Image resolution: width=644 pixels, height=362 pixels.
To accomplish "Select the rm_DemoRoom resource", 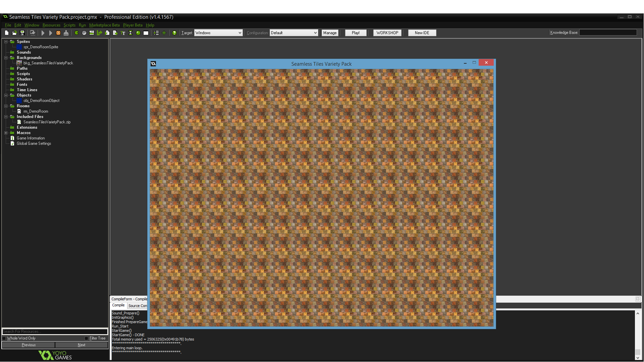I will click(x=35, y=111).
